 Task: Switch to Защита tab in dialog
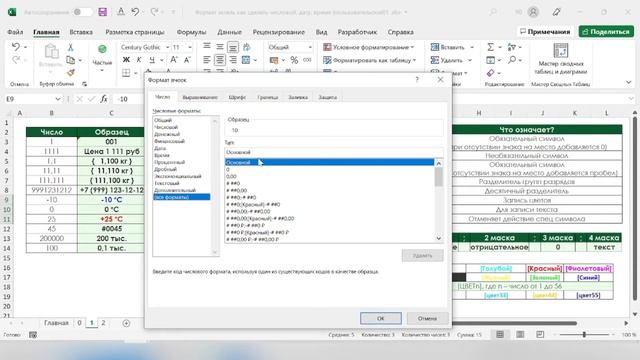[x=327, y=97]
